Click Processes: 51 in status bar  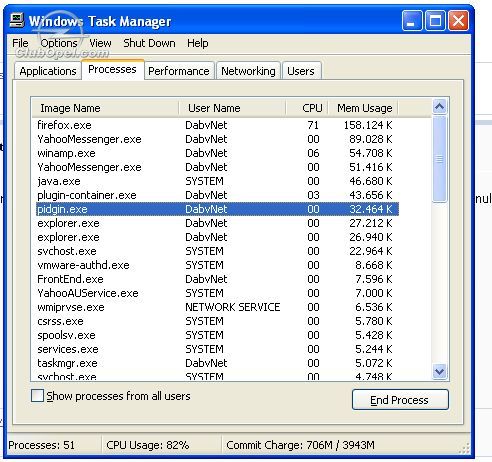pos(42,445)
